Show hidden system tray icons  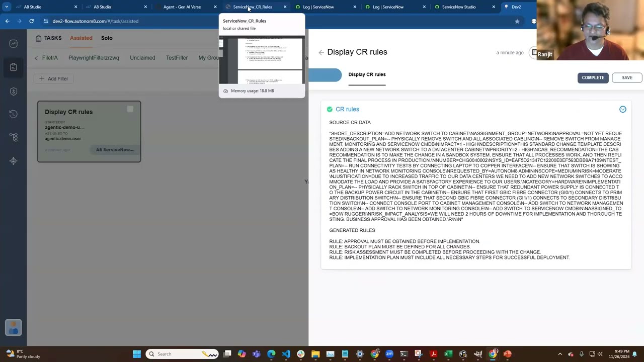pyautogui.click(x=560, y=354)
